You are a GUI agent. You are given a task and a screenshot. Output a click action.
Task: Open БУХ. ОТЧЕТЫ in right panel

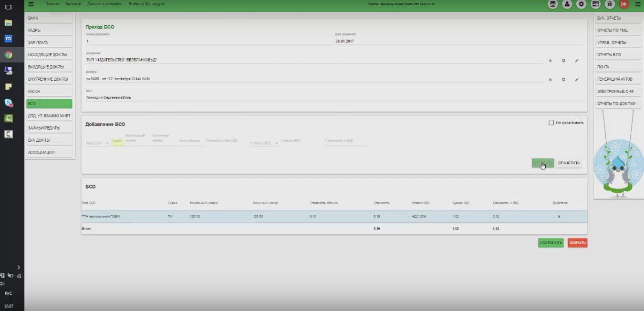pyautogui.click(x=619, y=18)
